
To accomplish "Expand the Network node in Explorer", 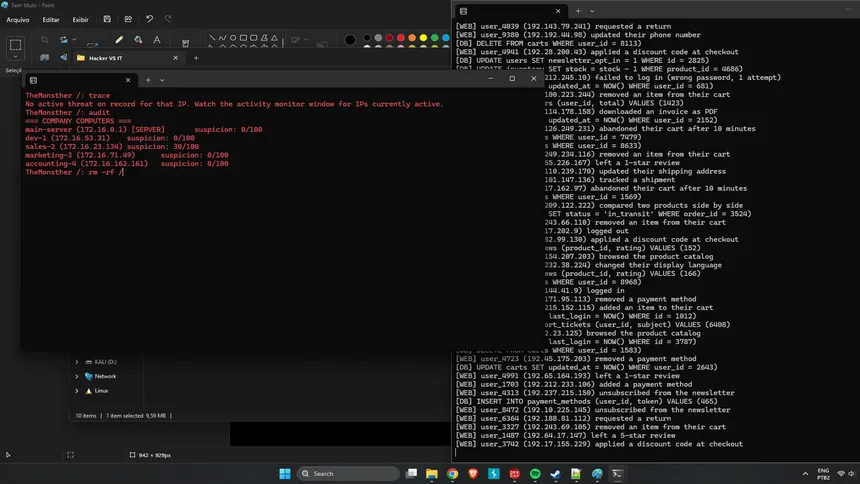I will [77, 376].
